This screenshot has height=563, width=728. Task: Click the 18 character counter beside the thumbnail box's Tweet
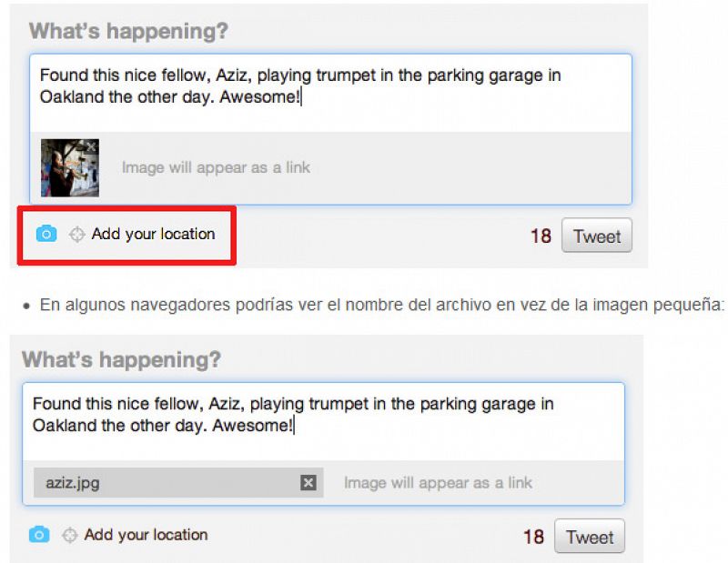[541, 236]
